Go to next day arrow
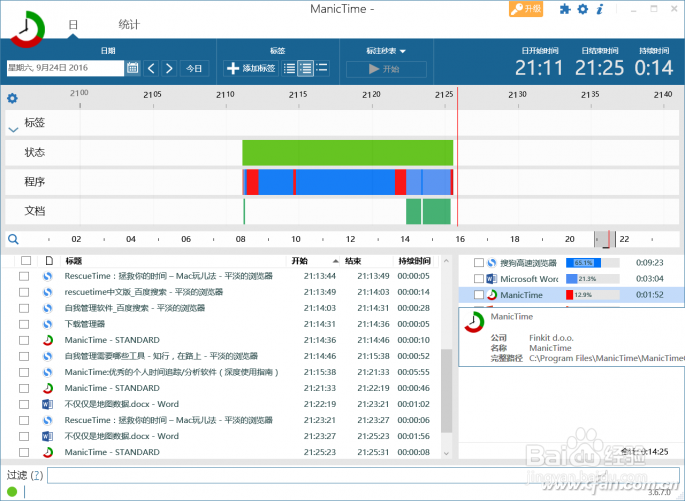The height and width of the screenshot is (501, 685). (169, 68)
